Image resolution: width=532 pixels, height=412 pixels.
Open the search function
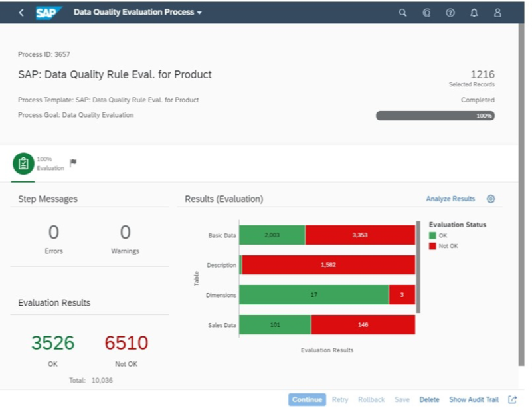click(402, 12)
